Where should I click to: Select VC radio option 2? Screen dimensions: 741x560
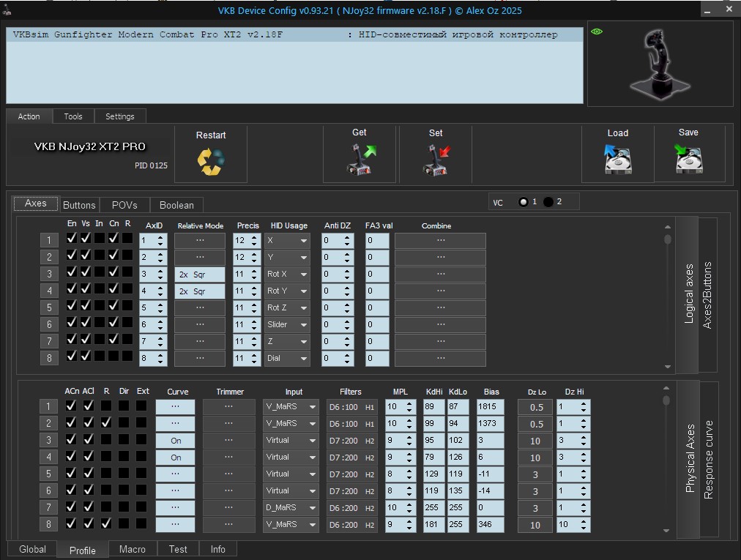click(x=548, y=202)
